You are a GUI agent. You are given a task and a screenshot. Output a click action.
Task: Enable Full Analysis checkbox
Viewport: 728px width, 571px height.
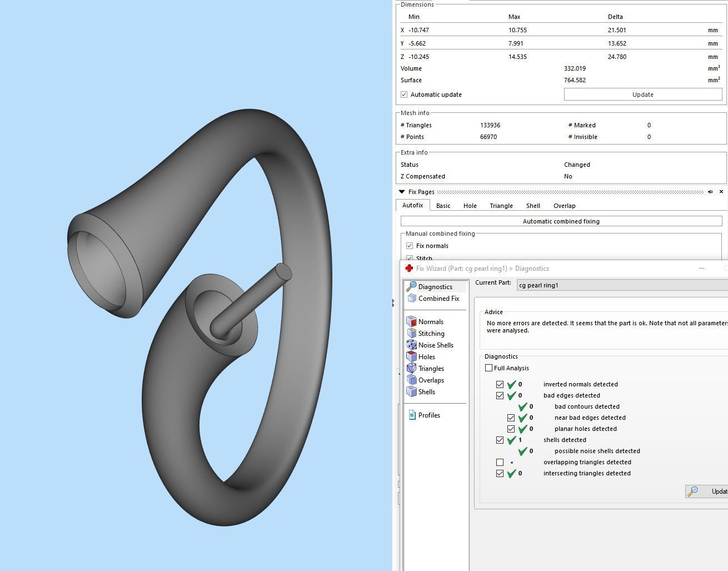click(x=488, y=368)
